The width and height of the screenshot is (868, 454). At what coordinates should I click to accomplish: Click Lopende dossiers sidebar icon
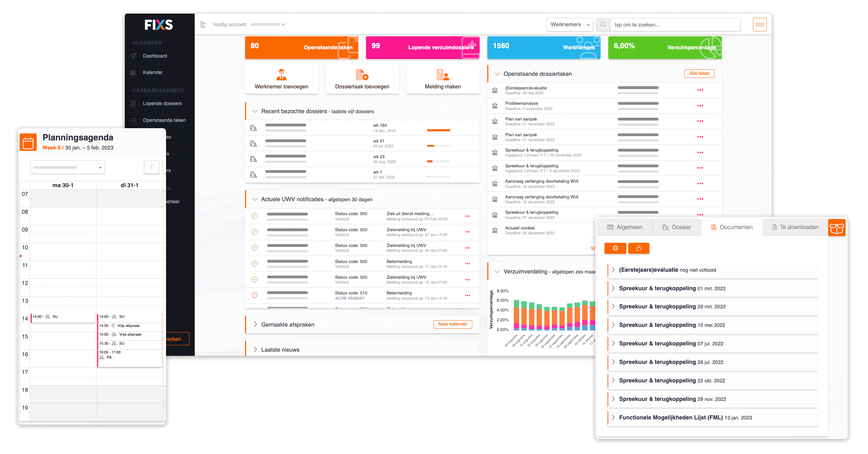click(x=133, y=104)
